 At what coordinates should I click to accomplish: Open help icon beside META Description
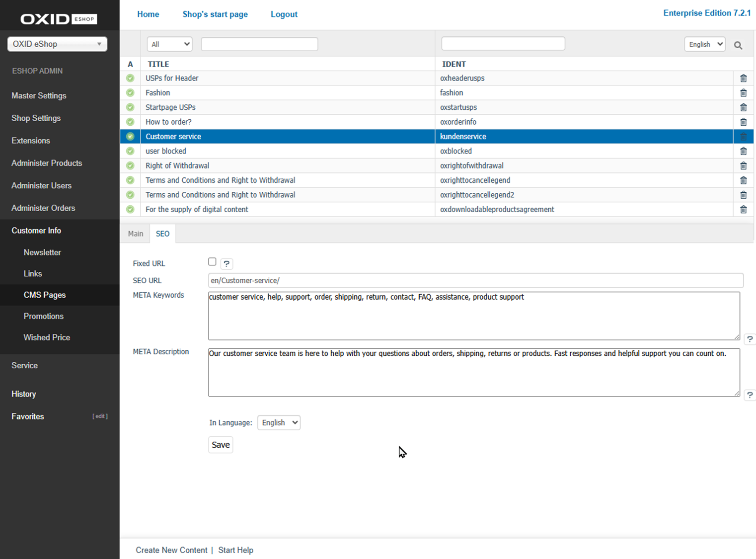[x=750, y=396]
